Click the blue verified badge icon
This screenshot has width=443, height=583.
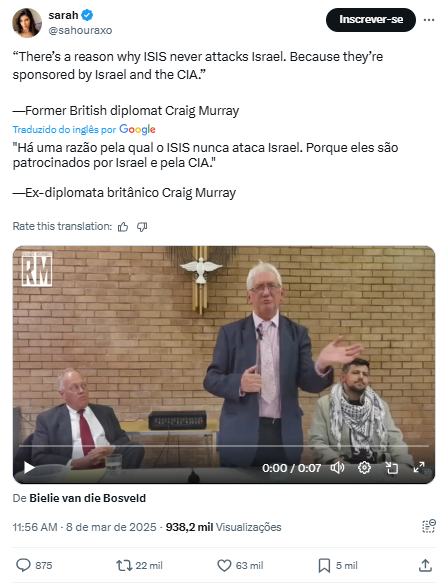click(87, 15)
